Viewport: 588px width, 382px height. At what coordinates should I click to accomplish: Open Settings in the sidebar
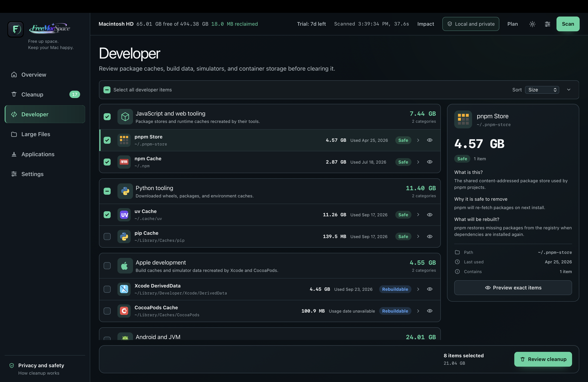pyautogui.click(x=45, y=174)
